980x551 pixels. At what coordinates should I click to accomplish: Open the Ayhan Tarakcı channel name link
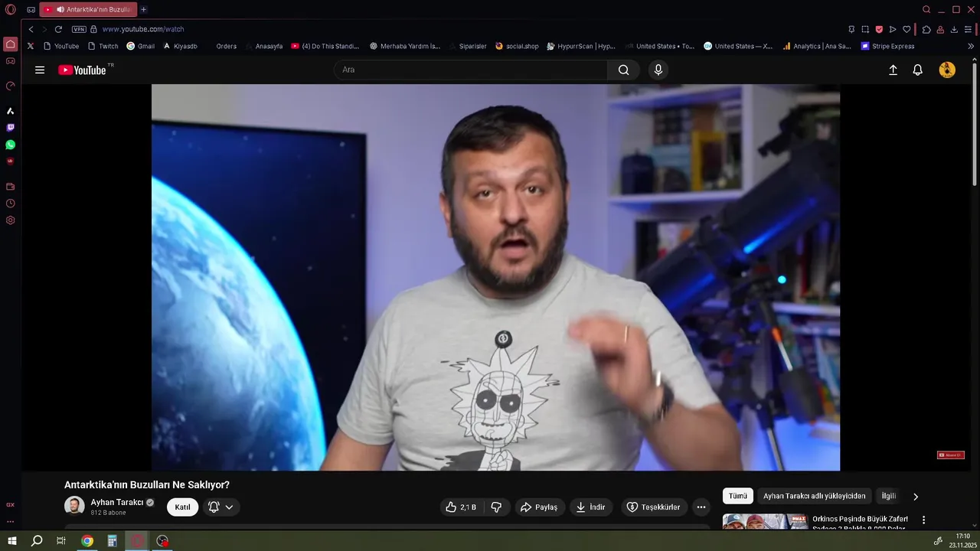pos(117,502)
